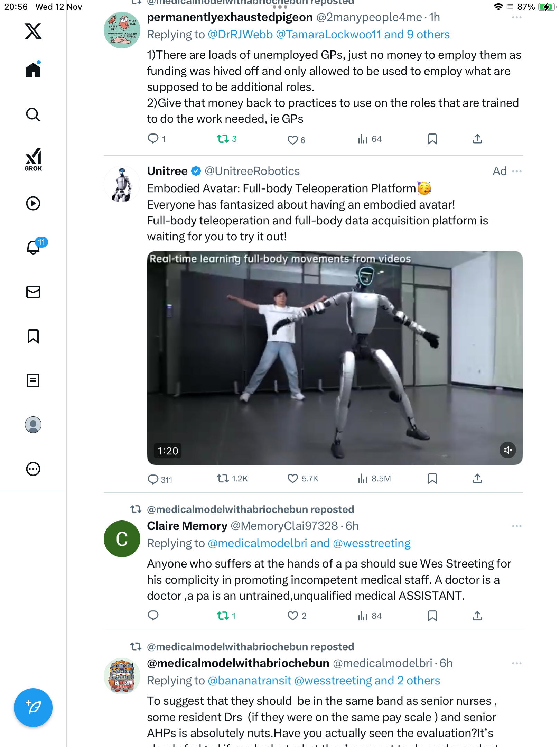
Task: Share the Unitree ad post
Action: (x=477, y=479)
